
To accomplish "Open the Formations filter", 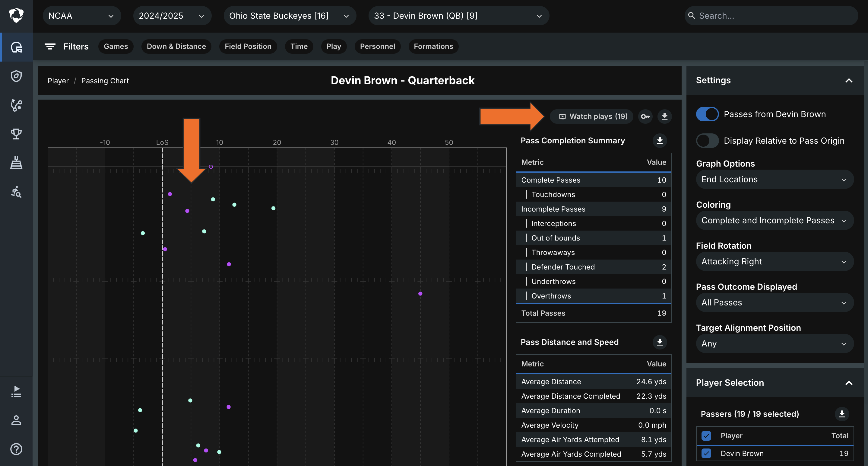I will (433, 46).
